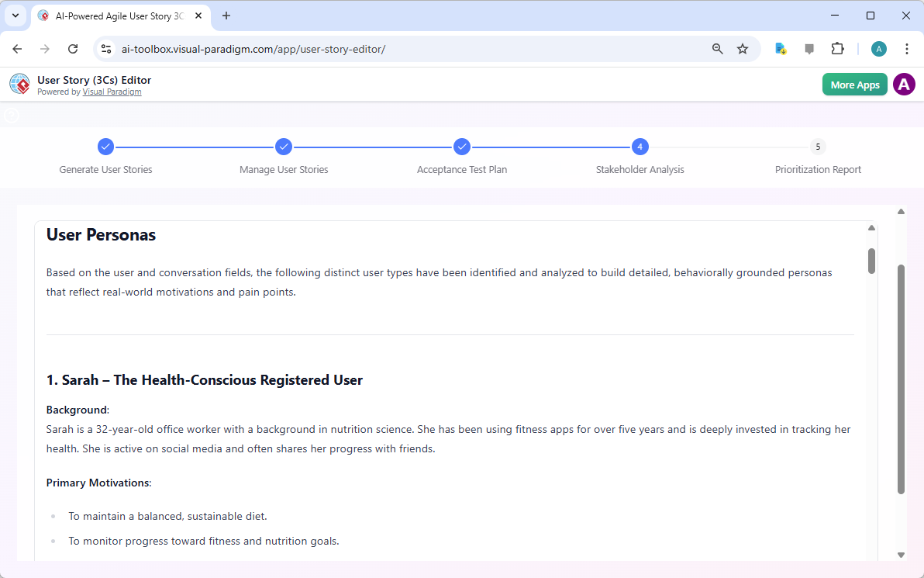Open the help question mark icon
Image resolution: width=924 pixels, height=578 pixels.
(11, 115)
